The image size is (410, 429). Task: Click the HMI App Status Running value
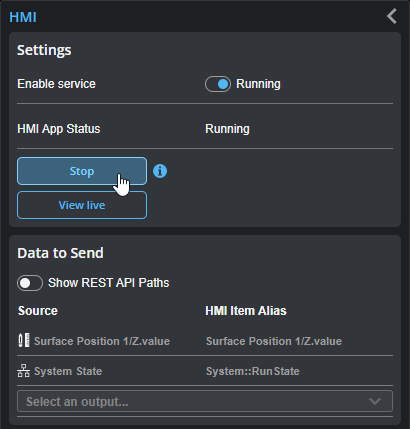(x=227, y=129)
